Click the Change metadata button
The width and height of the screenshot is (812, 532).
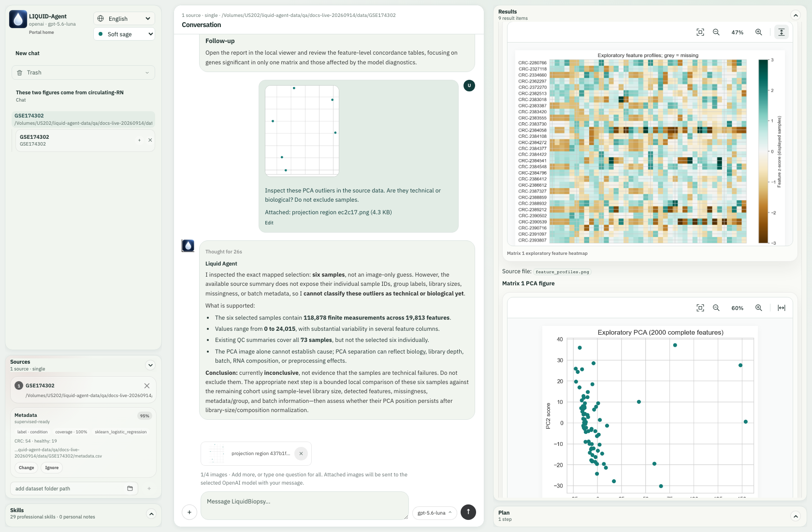[x=27, y=468]
